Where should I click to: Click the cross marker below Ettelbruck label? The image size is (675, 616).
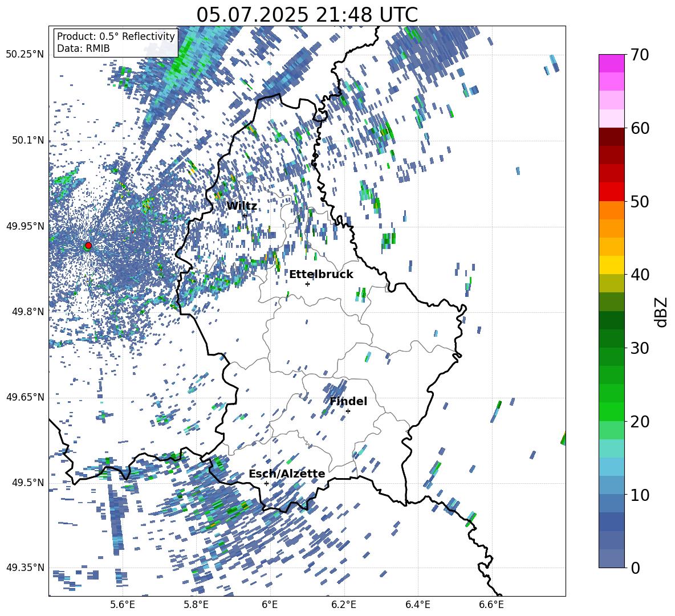[x=307, y=284]
